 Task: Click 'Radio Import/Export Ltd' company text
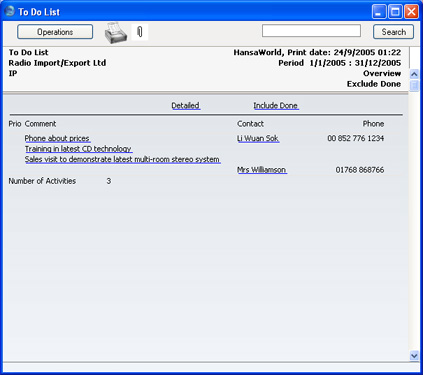(57, 63)
